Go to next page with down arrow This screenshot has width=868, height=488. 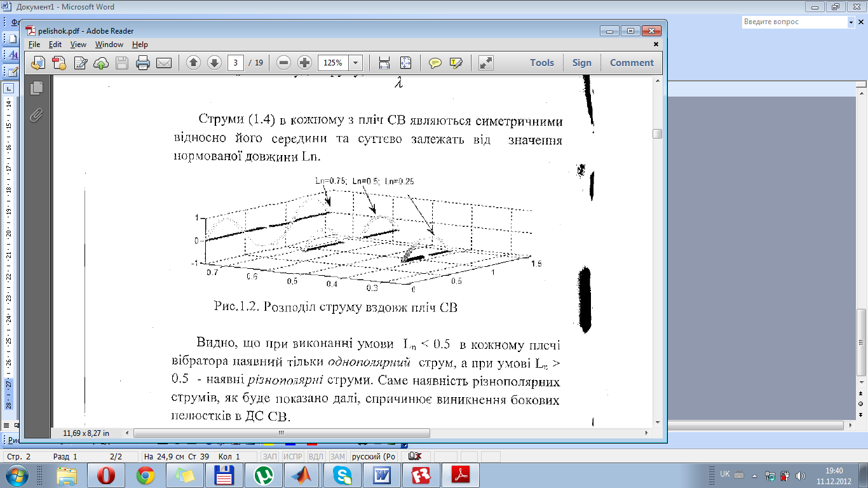coord(214,63)
